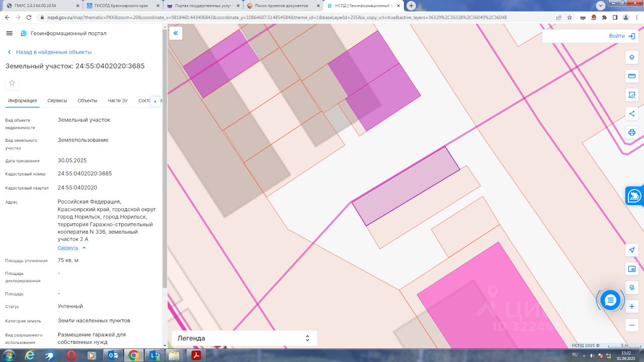The width and height of the screenshot is (644, 362).
Task: Bookmark this page with the star icon
Action: click(x=570, y=17)
